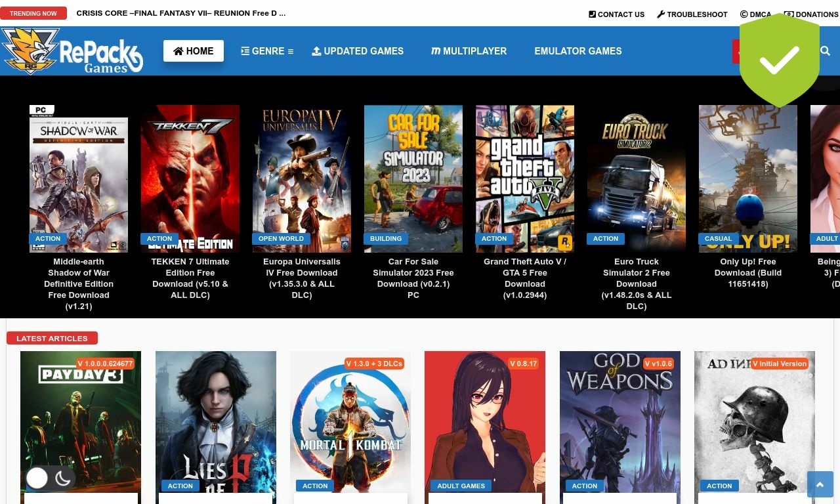Click the CASUAL tag on Only Up!

click(x=718, y=239)
